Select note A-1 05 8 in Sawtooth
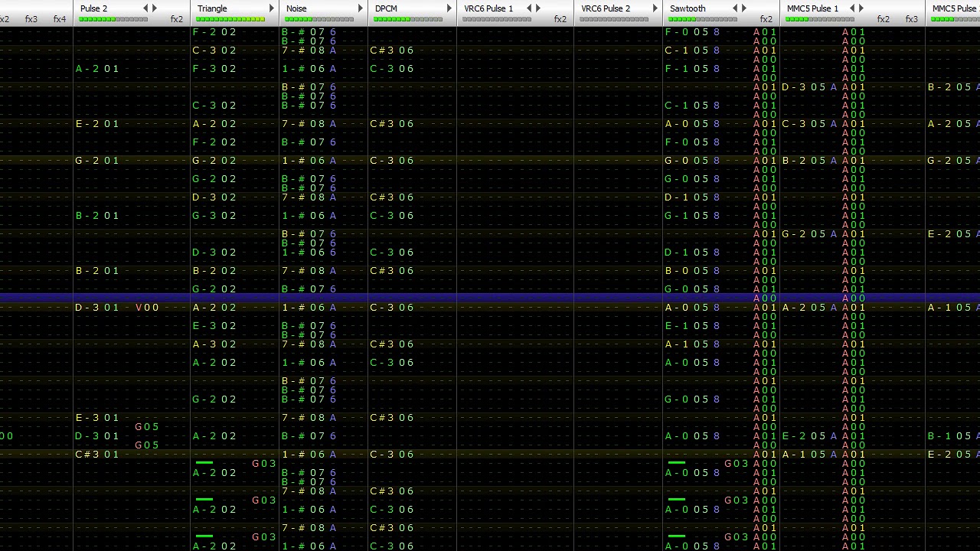The width and height of the screenshot is (980, 551). coord(692,344)
